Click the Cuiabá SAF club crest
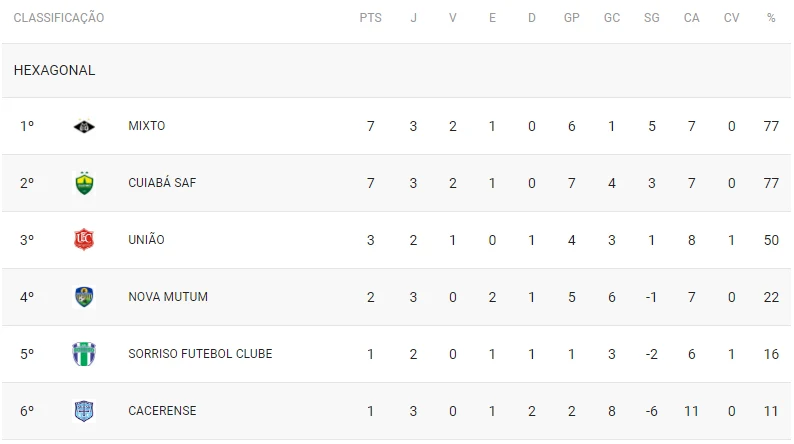This screenshot has width=794, height=444. 84,183
